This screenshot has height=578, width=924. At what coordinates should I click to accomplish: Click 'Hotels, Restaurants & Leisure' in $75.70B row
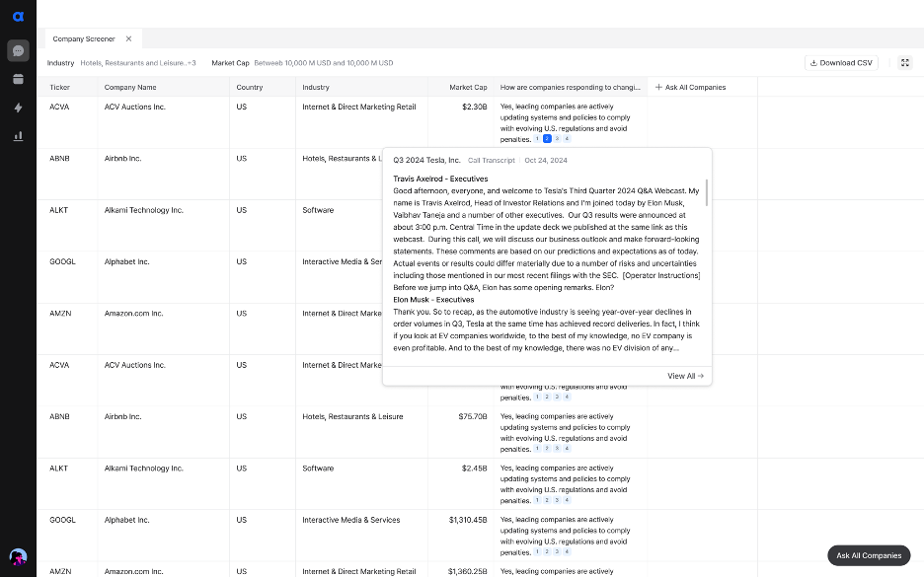pyautogui.click(x=353, y=416)
